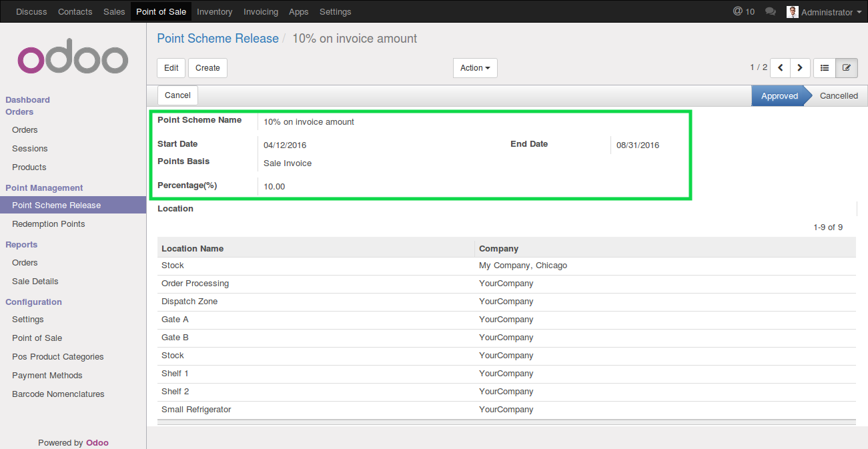Select the Approved status stage
Viewport: 868px width, 449px height.
779,96
